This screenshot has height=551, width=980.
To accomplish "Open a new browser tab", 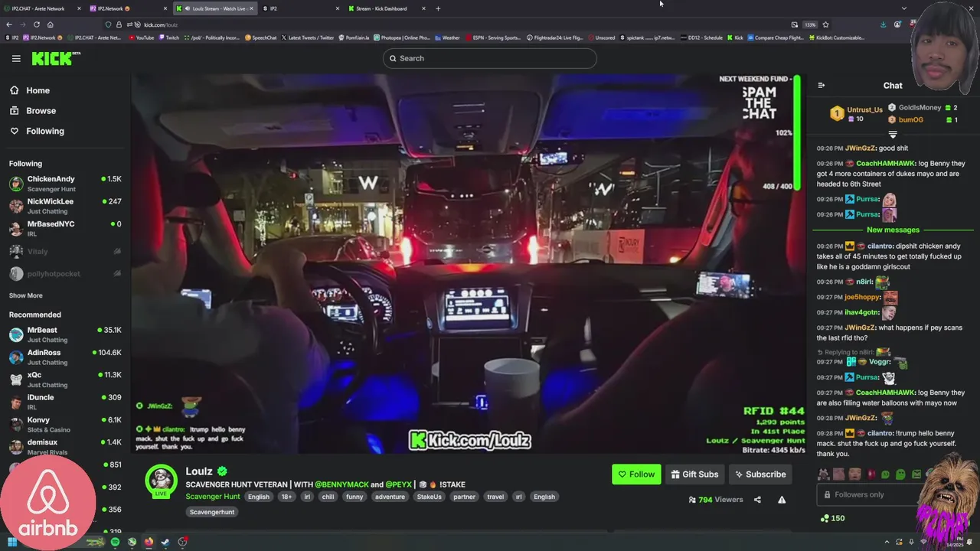I will point(438,8).
